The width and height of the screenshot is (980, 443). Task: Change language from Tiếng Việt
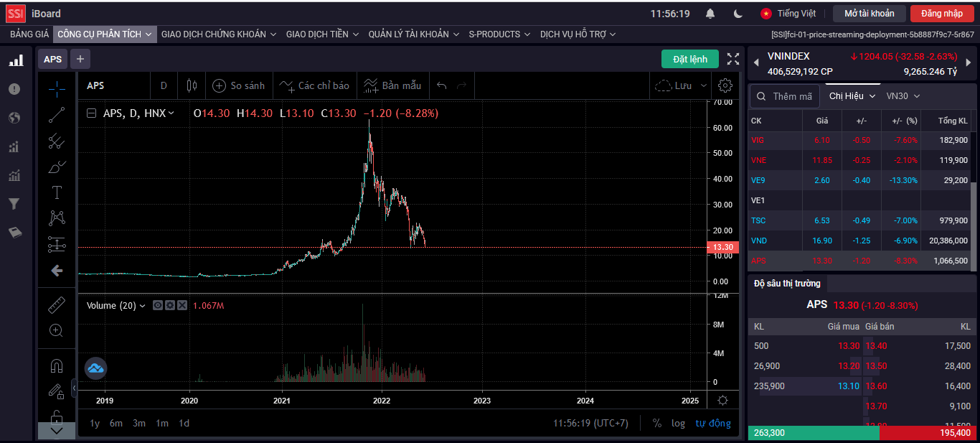tap(788, 14)
